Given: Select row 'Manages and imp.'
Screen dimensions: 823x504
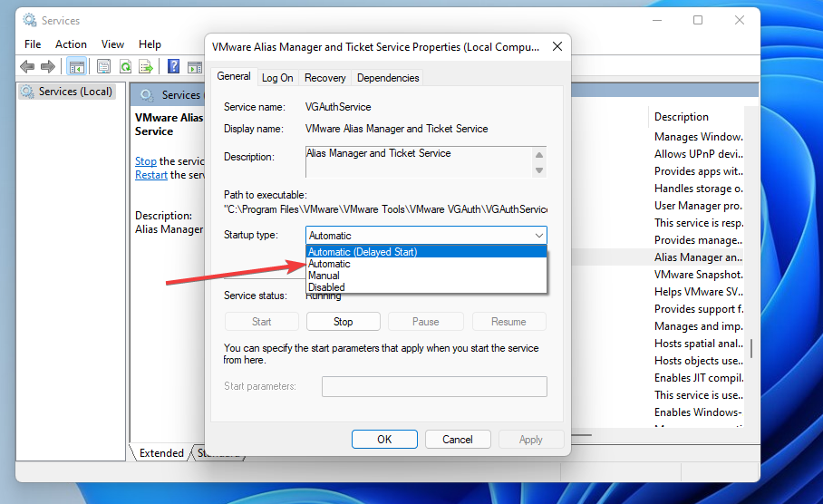Looking at the screenshot, I should (699, 326).
